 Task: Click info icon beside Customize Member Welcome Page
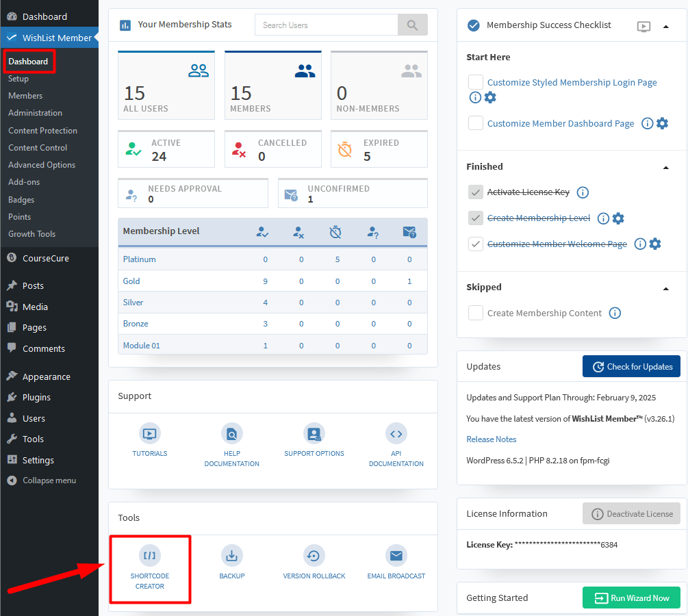pos(640,244)
